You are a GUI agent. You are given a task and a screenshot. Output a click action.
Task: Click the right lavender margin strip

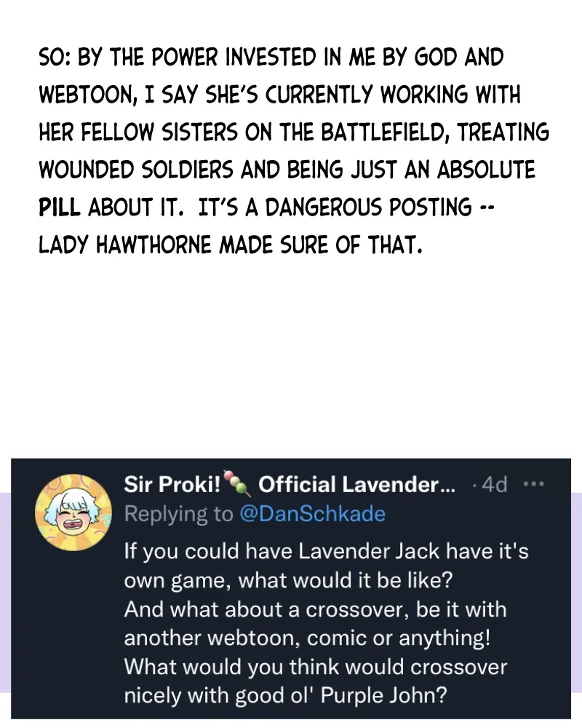(x=576, y=592)
